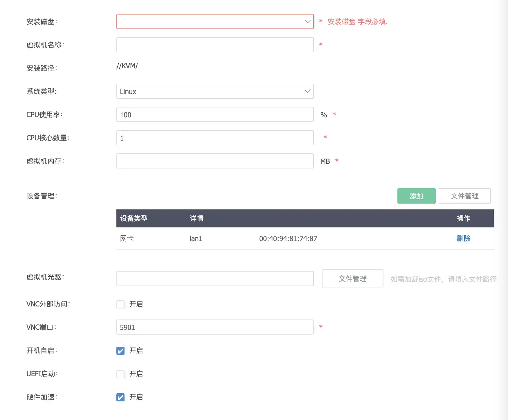Enable VNC外部访问 checkbox

pyautogui.click(x=120, y=304)
